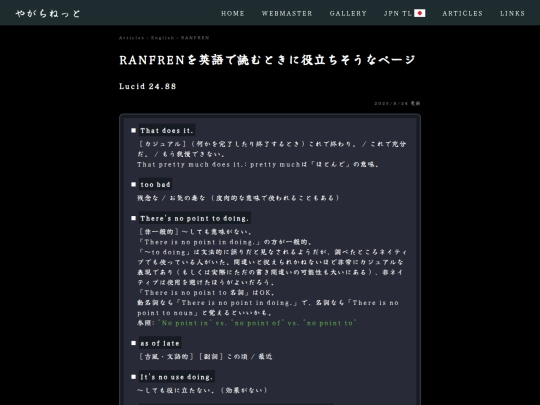Viewport: 540px width, 405px height.
Task: Click the bullet beside 'There's no point to doing.'
Action: pos(134,218)
